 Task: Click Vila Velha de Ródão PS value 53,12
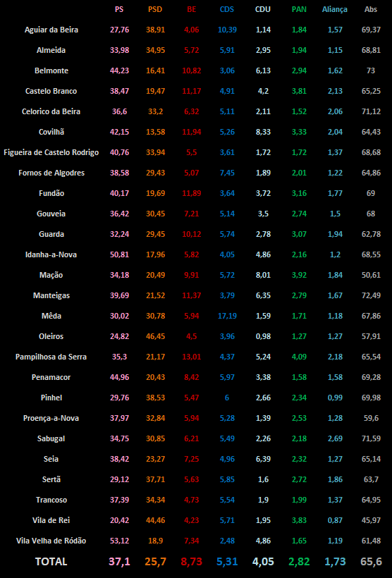tap(119, 541)
